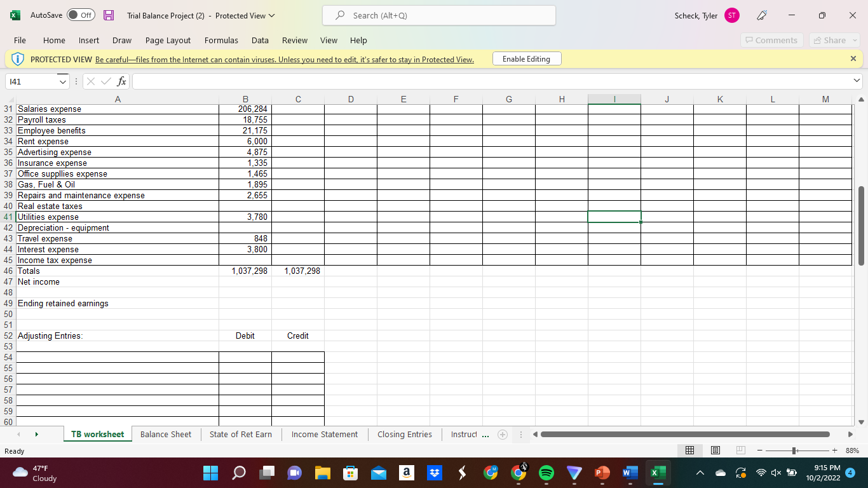The width and height of the screenshot is (868, 488).
Task: Open the Name Box dropdown
Action: 62,81
